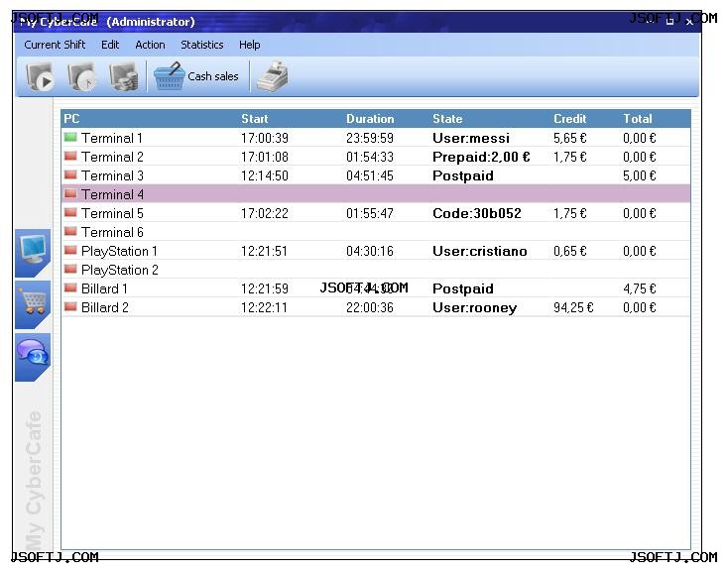The height and width of the screenshot is (574, 728).
Task: Click red status flag of Terminal 3
Action: click(70, 174)
